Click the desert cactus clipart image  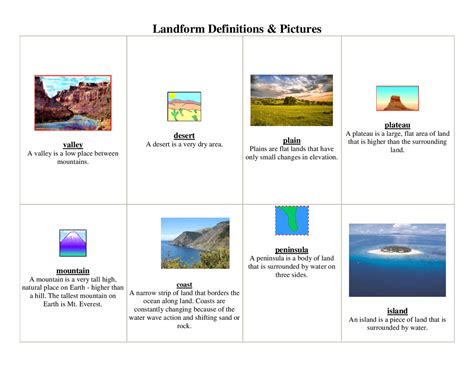pos(184,107)
